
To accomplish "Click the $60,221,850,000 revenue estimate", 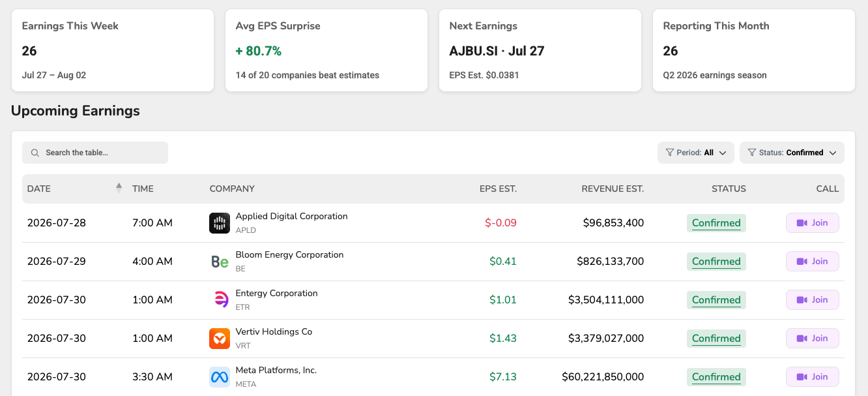I will tap(603, 377).
